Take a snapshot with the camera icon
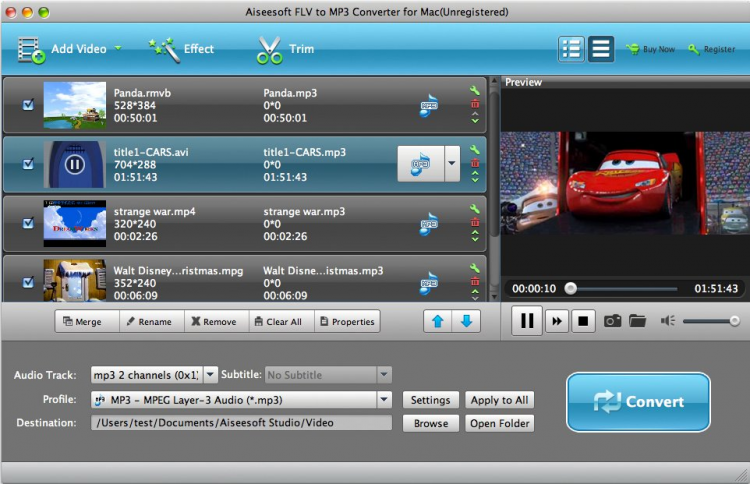 [x=612, y=321]
